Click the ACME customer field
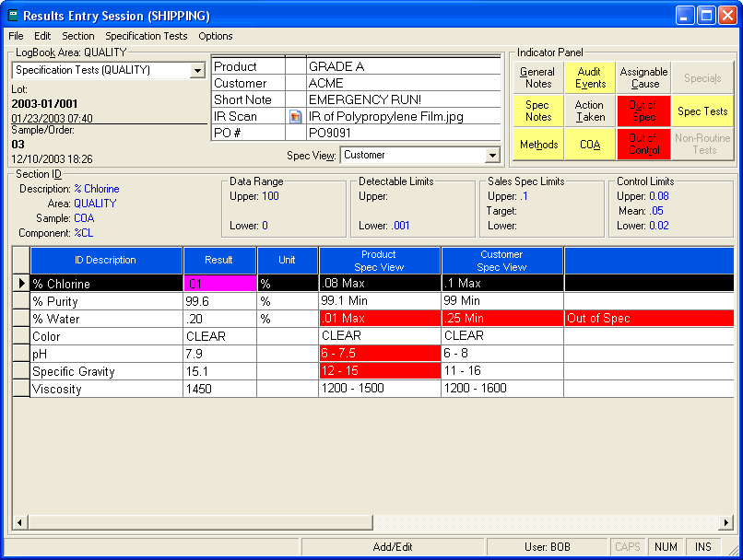 (404, 83)
